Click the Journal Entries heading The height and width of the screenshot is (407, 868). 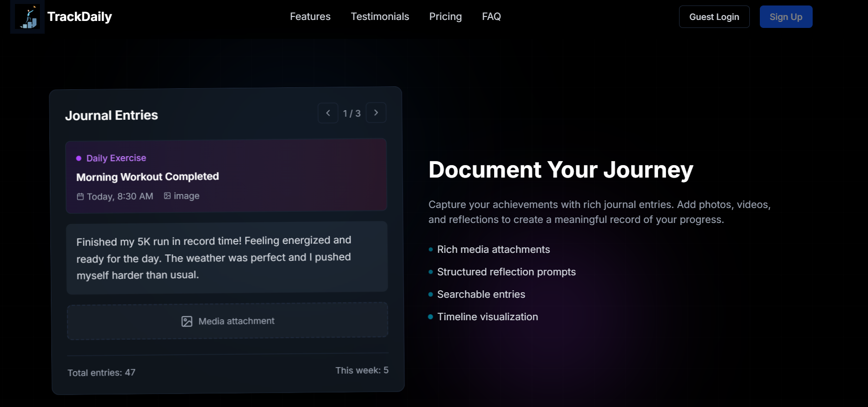(112, 115)
